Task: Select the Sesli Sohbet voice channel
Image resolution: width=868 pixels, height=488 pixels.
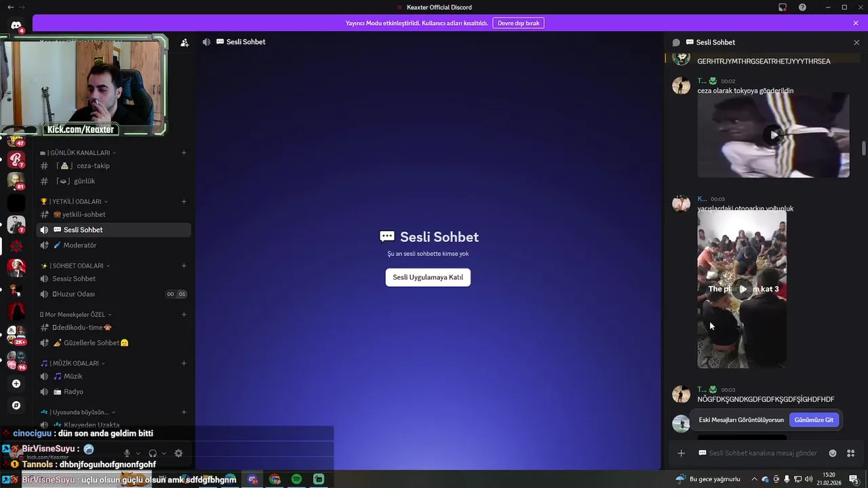Action: pos(114,230)
